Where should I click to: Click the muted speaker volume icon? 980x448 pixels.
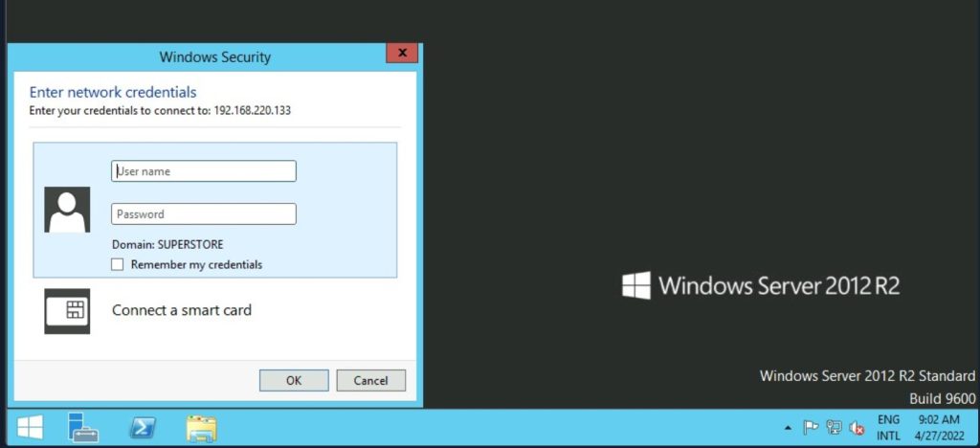(857, 428)
